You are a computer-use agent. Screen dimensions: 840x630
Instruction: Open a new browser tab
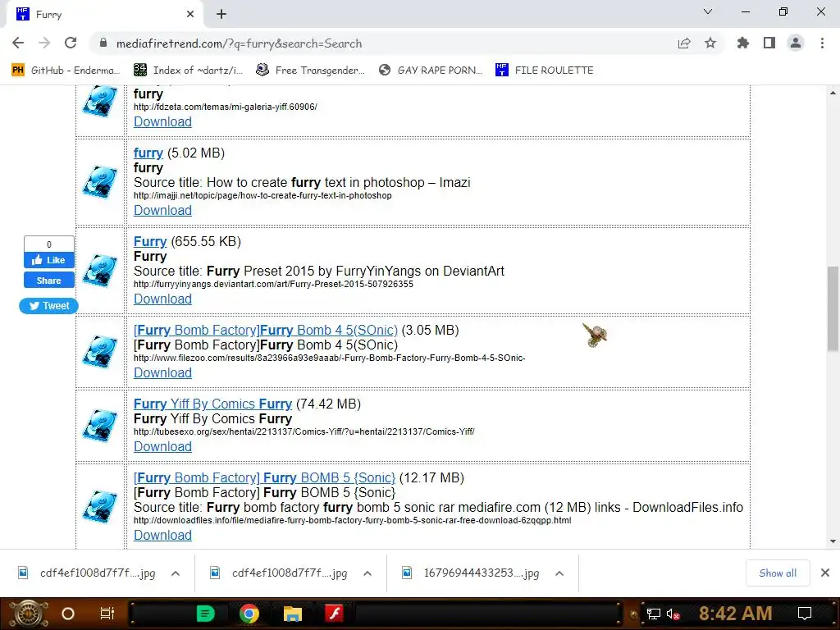pos(221,15)
